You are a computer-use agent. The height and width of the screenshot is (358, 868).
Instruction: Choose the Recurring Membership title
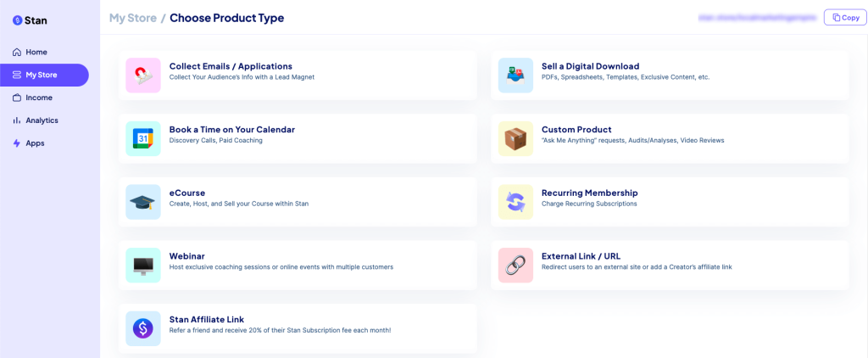click(590, 193)
